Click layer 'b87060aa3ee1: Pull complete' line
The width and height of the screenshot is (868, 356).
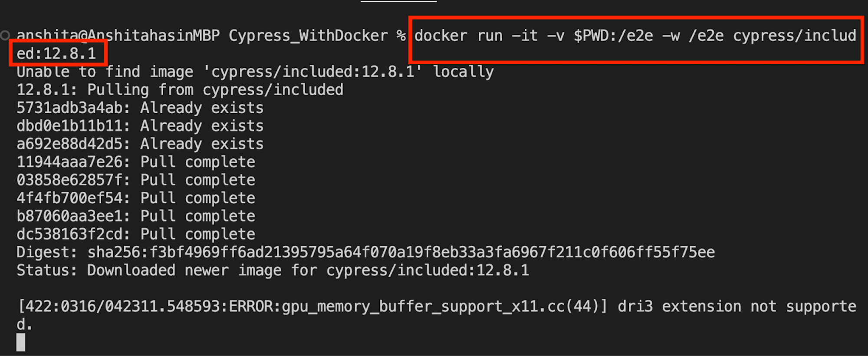click(136, 216)
